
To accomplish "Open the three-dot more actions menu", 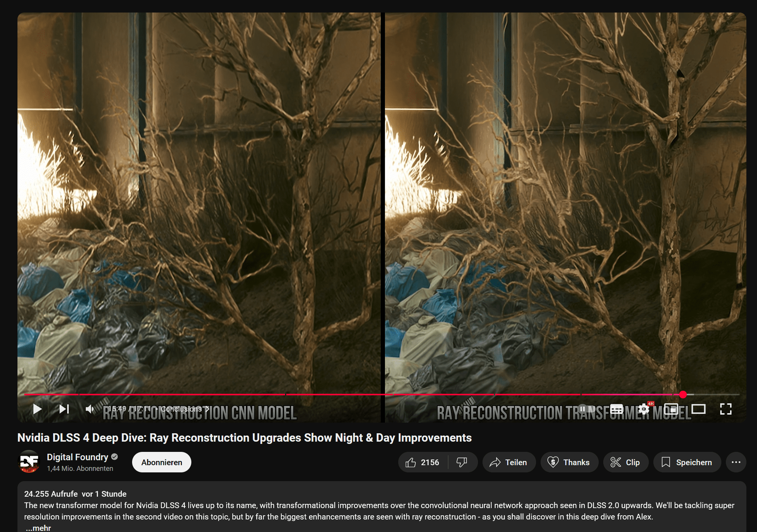I will click(x=736, y=462).
